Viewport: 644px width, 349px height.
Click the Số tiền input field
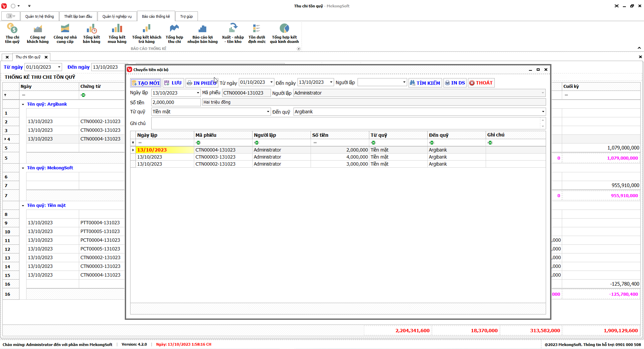[x=176, y=102]
